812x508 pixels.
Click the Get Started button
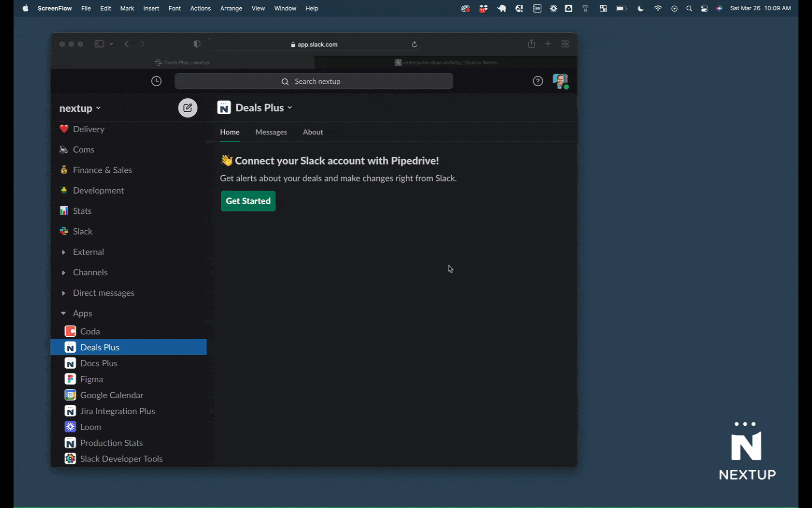click(248, 201)
